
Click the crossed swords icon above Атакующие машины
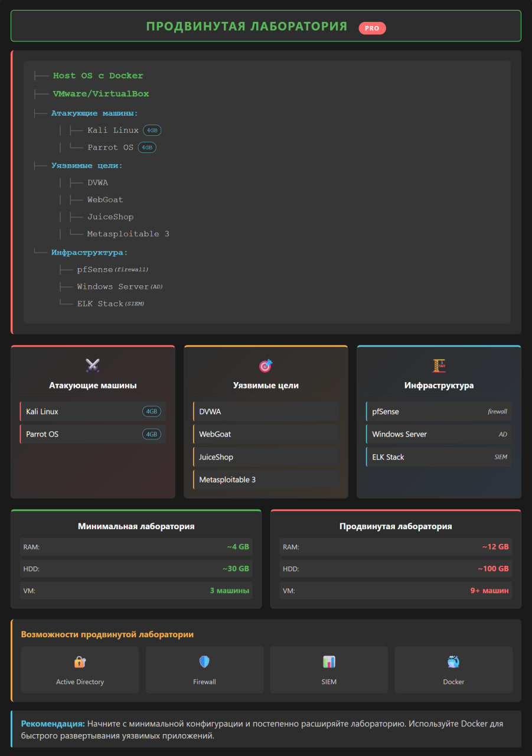coord(93,366)
